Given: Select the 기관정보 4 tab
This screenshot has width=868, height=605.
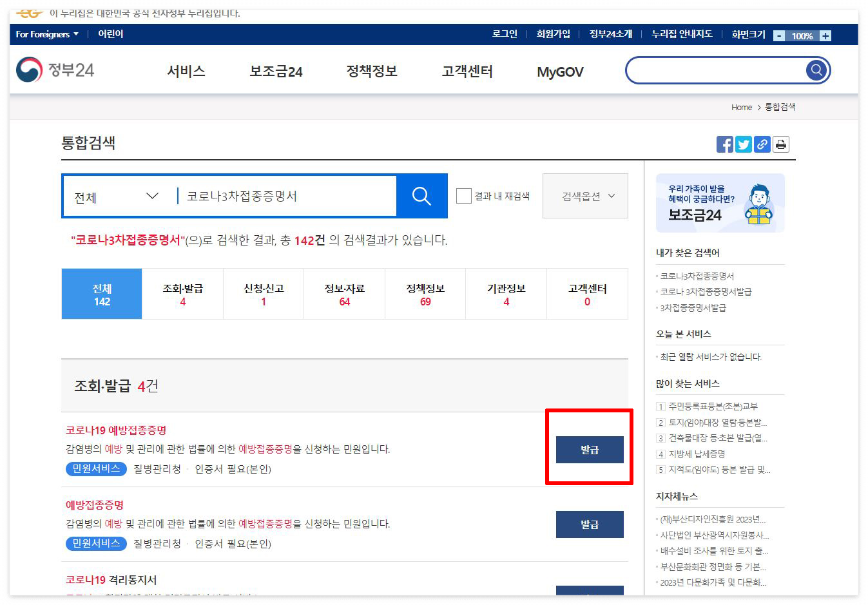Looking at the screenshot, I should click(x=506, y=294).
